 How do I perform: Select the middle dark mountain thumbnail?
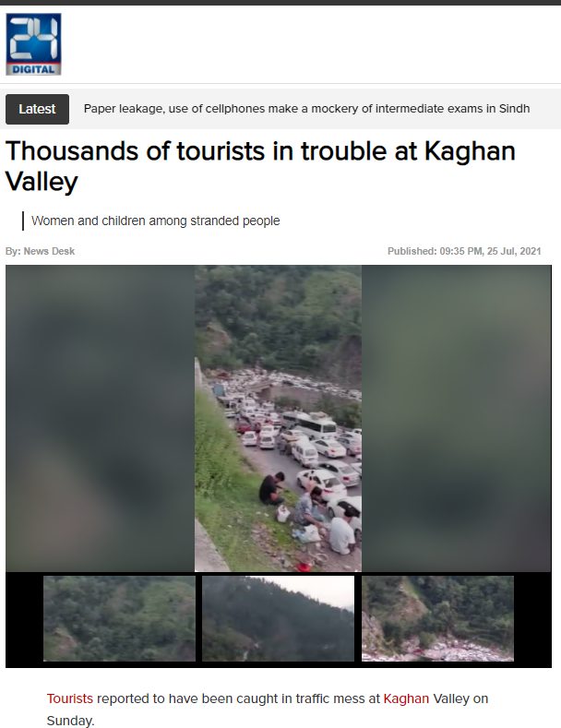278,618
